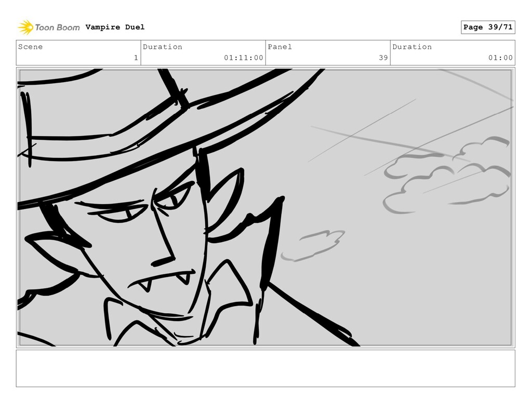
Task: Click the 'Page 39/71' box
Action: pos(488,27)
